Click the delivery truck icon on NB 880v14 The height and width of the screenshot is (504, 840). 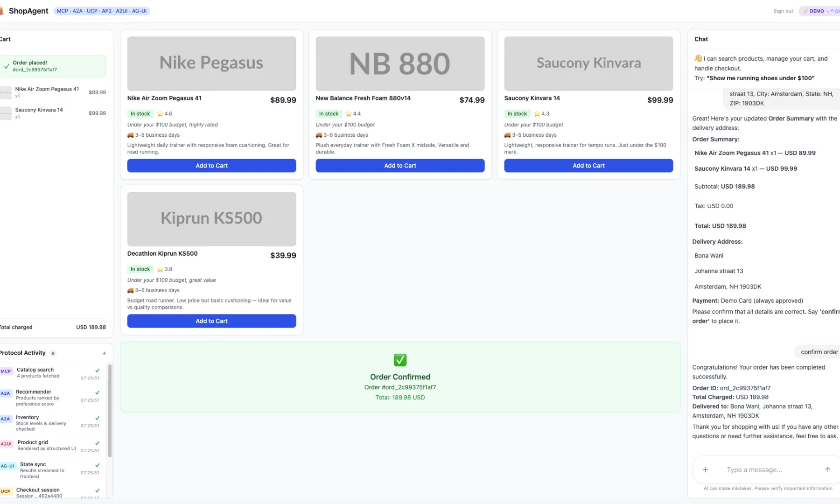point(319,135)
